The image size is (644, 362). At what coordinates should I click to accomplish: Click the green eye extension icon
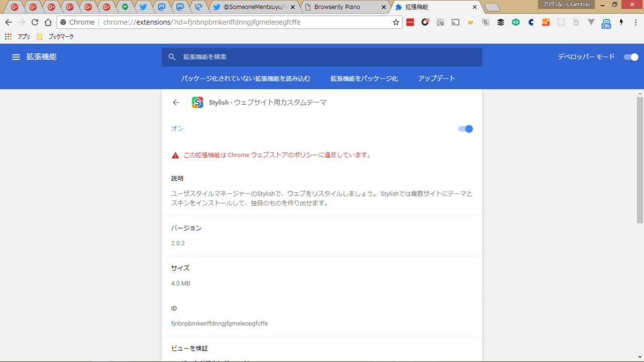(x=516, y=22)
